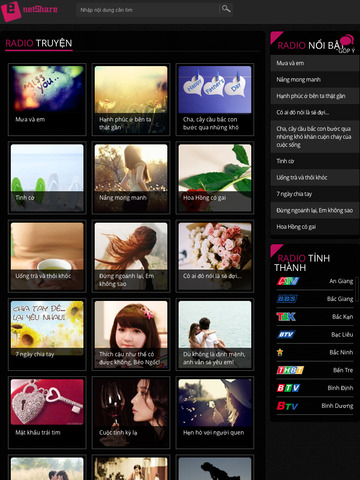360x480 pixels.
Task: Open 'Nắng mong manh' in the sidebar list
Action: (315, 80)
